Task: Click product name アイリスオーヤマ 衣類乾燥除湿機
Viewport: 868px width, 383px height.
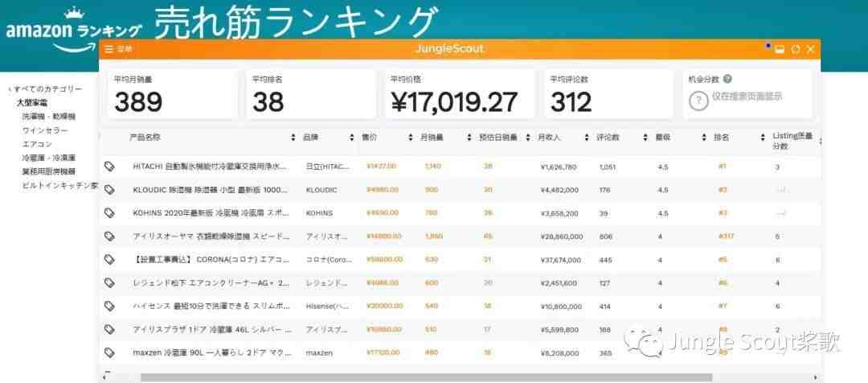Action: 211,236
